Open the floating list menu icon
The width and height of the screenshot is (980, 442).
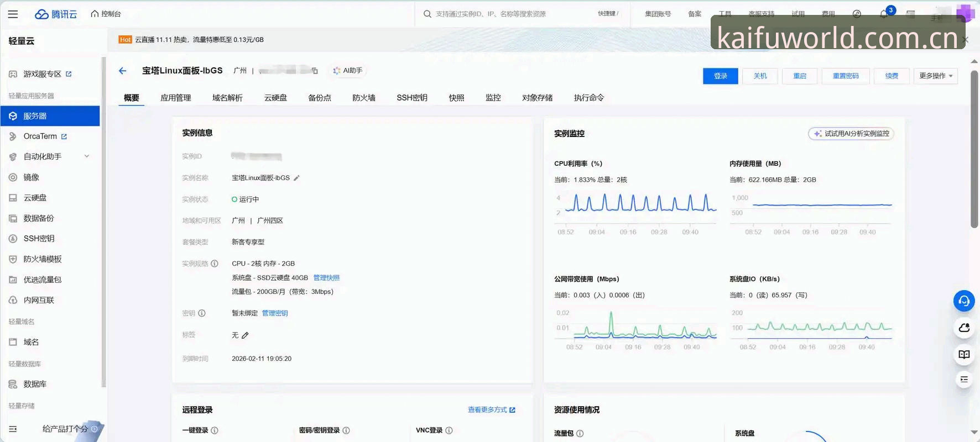tap(964, 380)
